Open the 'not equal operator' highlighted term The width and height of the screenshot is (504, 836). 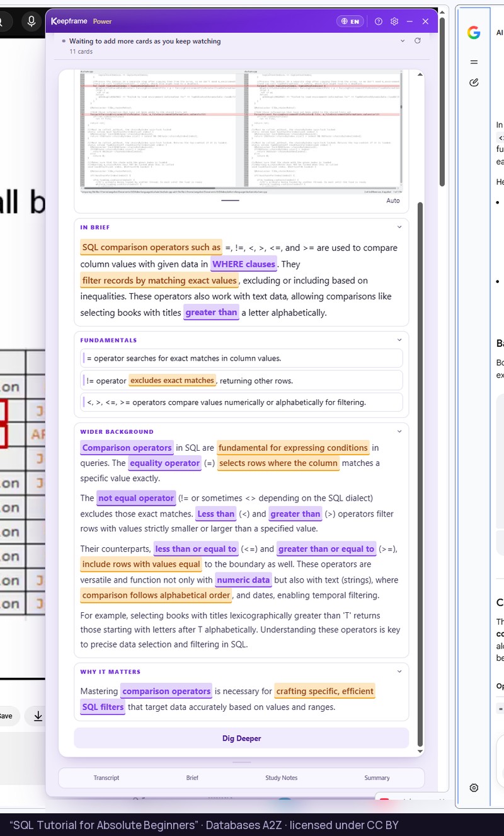[x=135, y=498]
